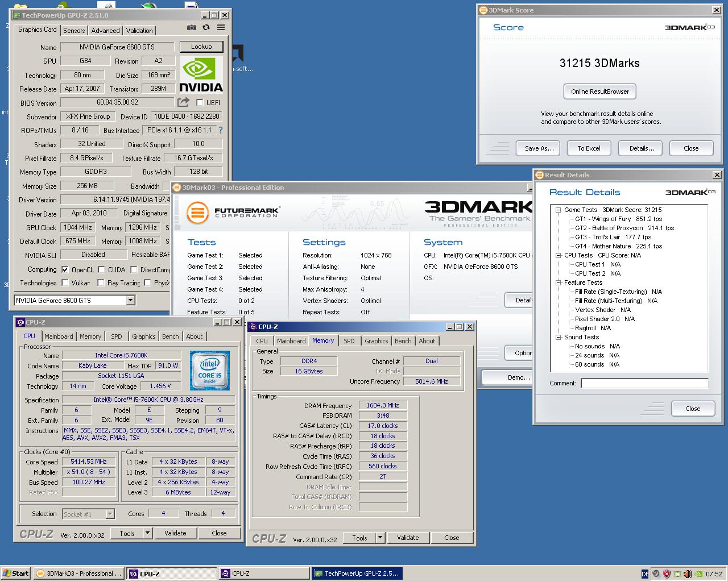Click the red security shield tray icon

click(x=667, y=574)
